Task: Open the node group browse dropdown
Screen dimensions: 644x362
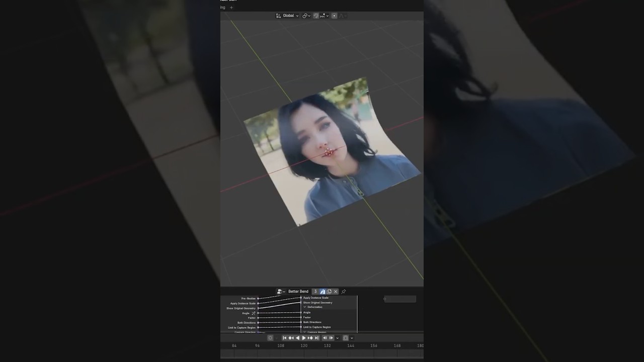Action: pos(281,292)
